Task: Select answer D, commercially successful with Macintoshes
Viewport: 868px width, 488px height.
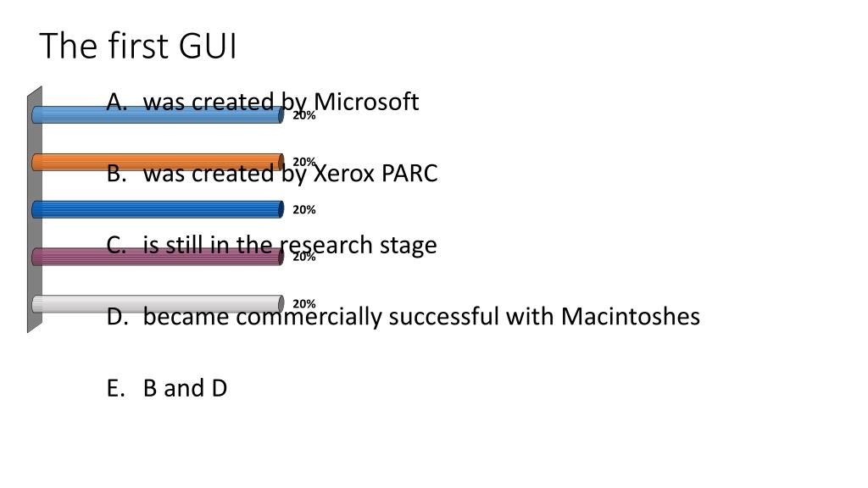Action: [403, 317]
